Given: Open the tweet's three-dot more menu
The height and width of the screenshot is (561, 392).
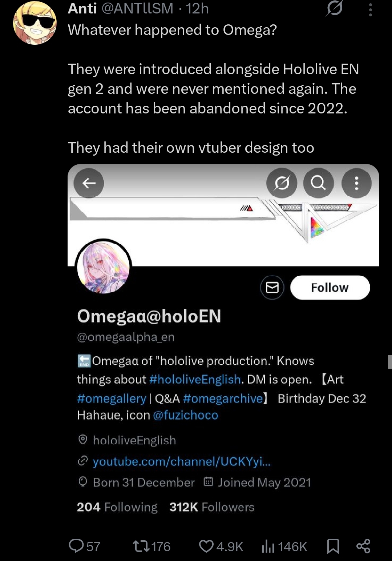Looking at the screenshot, I should point(370,9).
